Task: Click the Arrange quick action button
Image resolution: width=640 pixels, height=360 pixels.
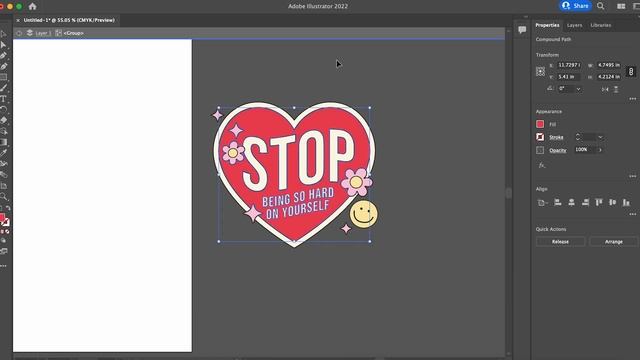Action: 613,242
